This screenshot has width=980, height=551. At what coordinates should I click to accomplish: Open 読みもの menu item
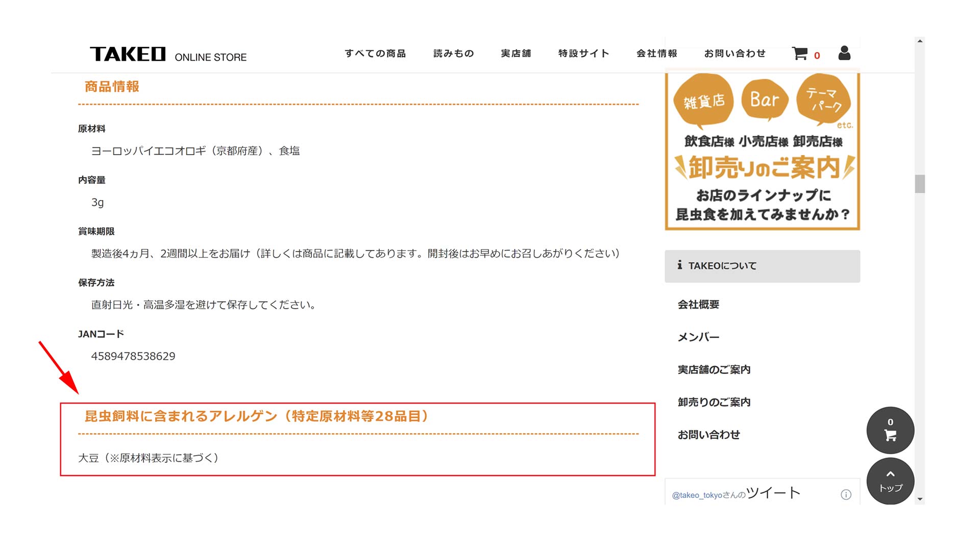453,54
